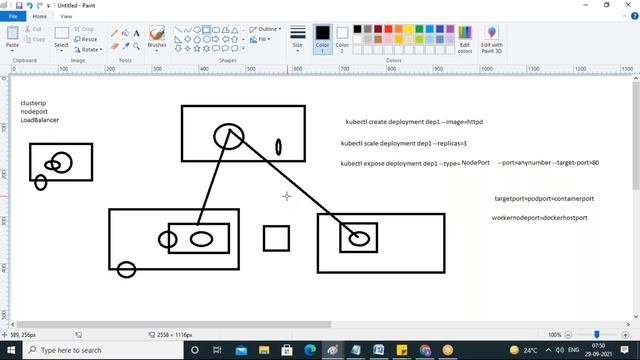
Task: Save the drawing from quick access toolbar
Action: pos(19,5)
